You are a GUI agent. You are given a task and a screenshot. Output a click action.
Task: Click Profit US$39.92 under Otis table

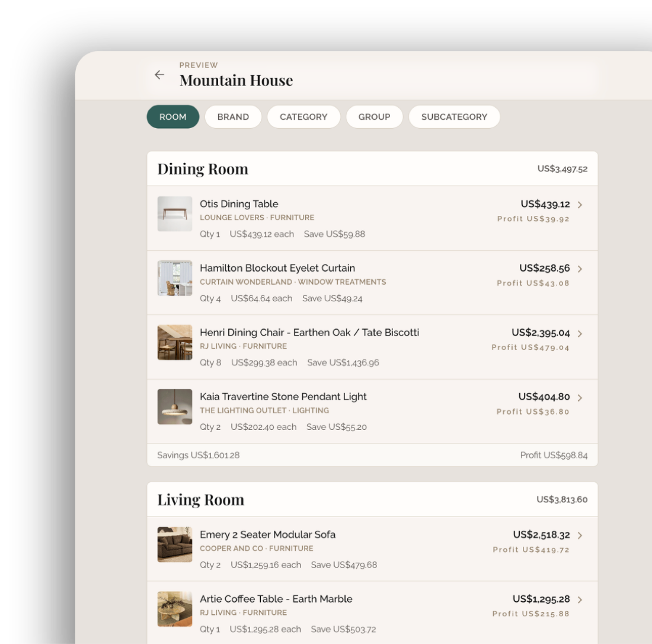coord(533,219)
